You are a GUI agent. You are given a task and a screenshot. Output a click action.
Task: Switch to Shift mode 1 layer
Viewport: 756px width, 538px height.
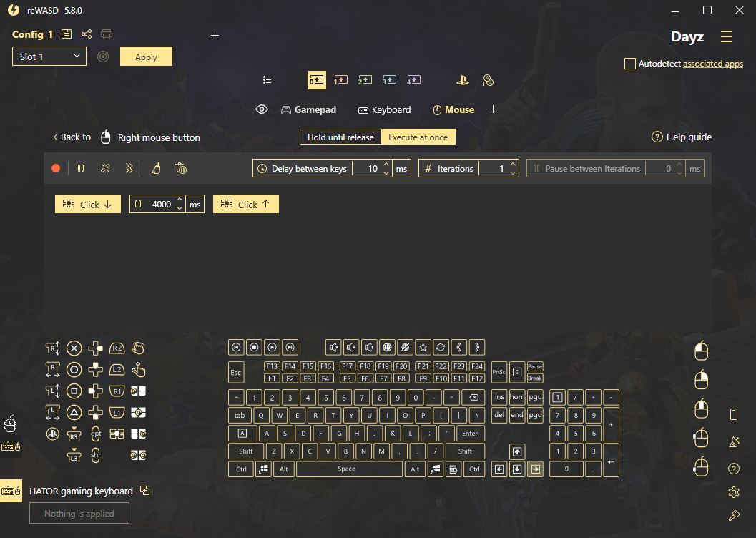click(x=340, y=80)
